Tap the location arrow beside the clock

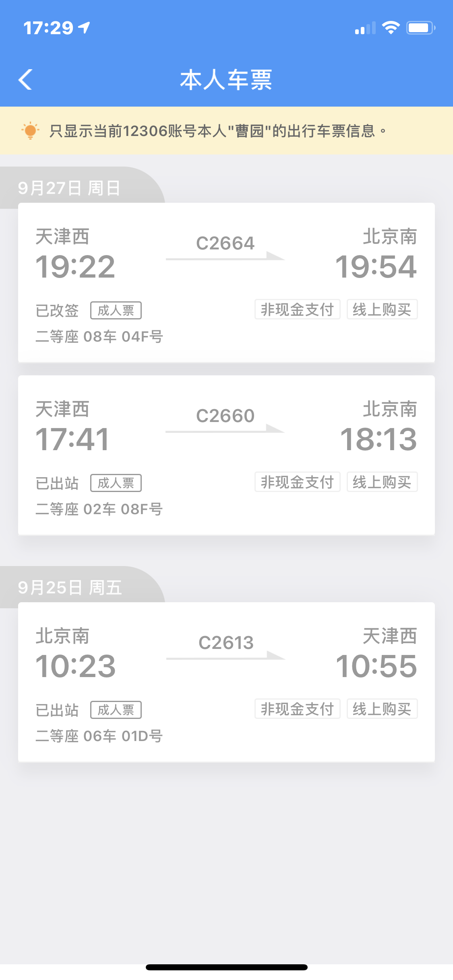click(85, 28)
